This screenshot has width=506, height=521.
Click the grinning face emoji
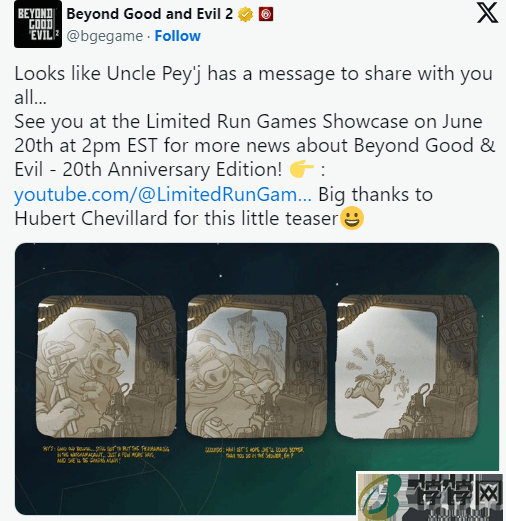(x=352, y=218)
